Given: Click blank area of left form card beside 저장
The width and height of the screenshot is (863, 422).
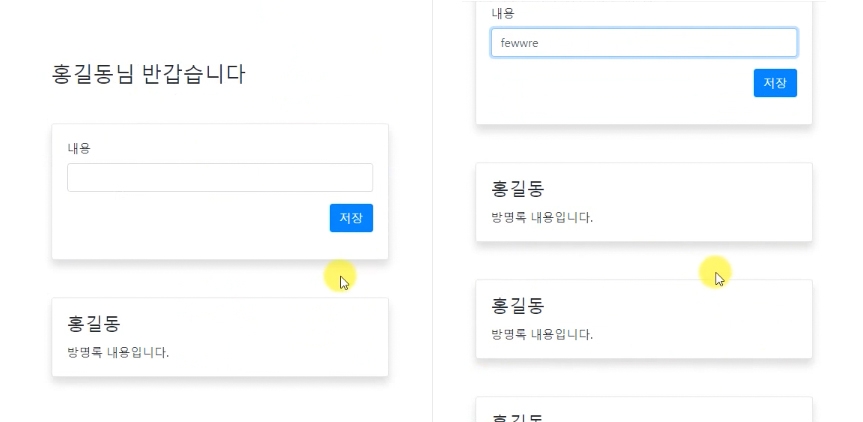Looking at the screenshot, I should pyautogui.click(x=193, y=218).
